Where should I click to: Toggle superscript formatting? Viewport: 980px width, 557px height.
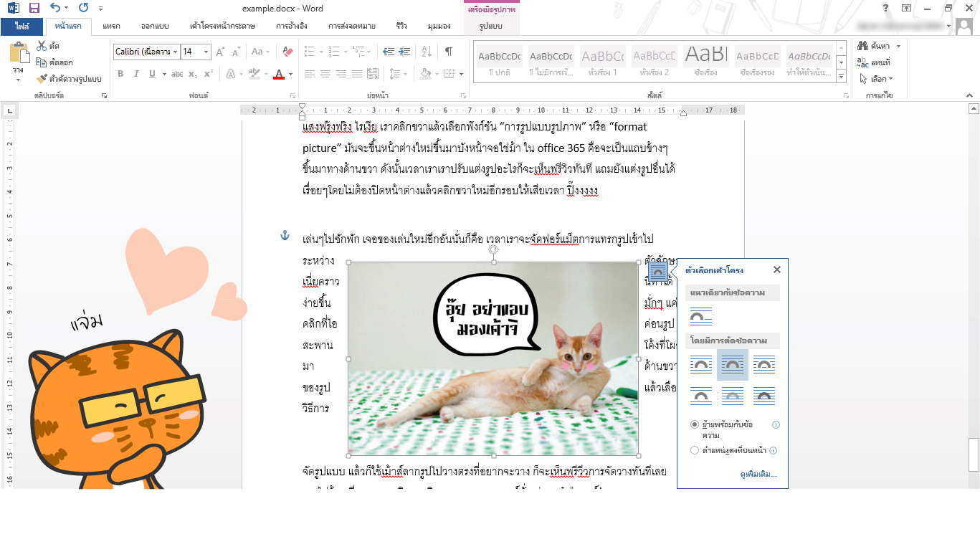(x=209, y=74)
